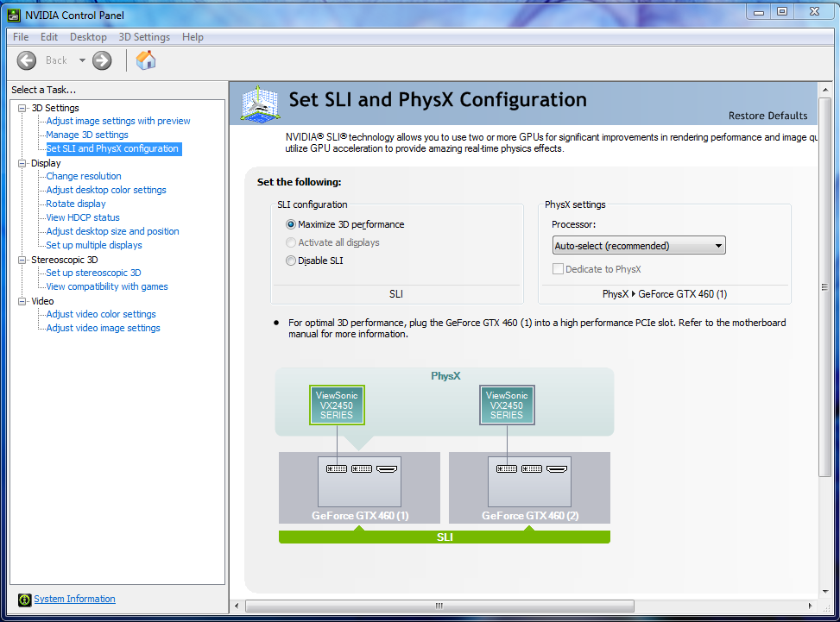The image size is (840, 622).
Task: Click Restore Defaults
Action: click(767, 116)
